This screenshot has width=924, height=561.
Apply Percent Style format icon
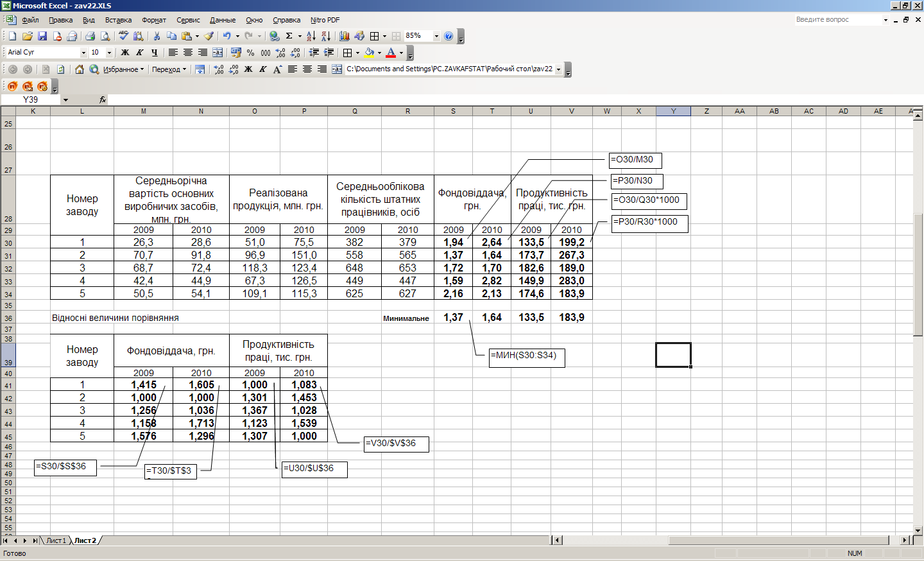coord(250,53)
